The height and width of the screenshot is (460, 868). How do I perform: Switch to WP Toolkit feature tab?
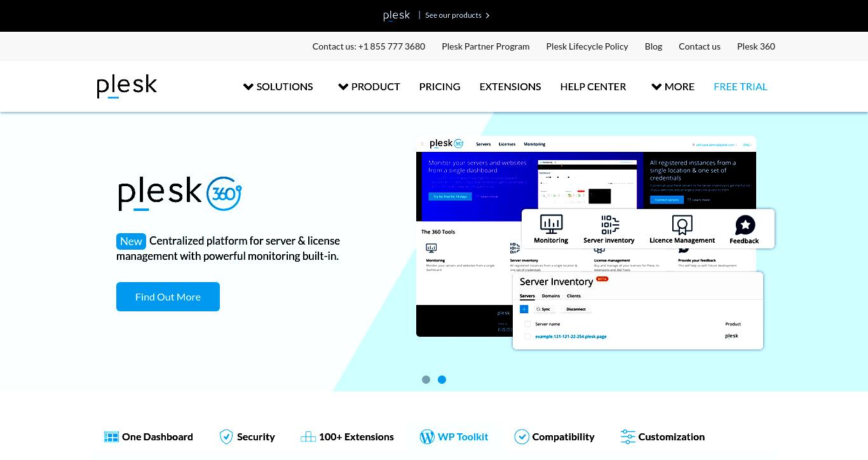[x=454, y=436]
